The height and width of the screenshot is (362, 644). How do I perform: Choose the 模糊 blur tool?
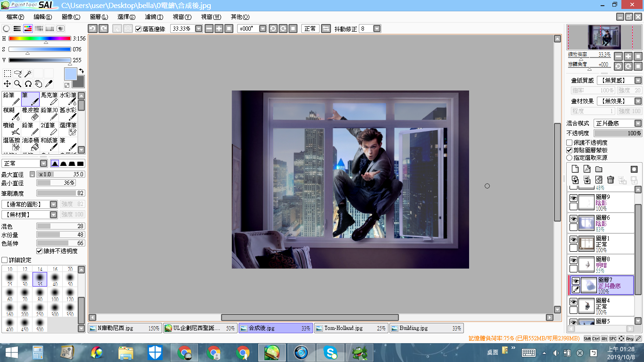click(x=11, y=114)
